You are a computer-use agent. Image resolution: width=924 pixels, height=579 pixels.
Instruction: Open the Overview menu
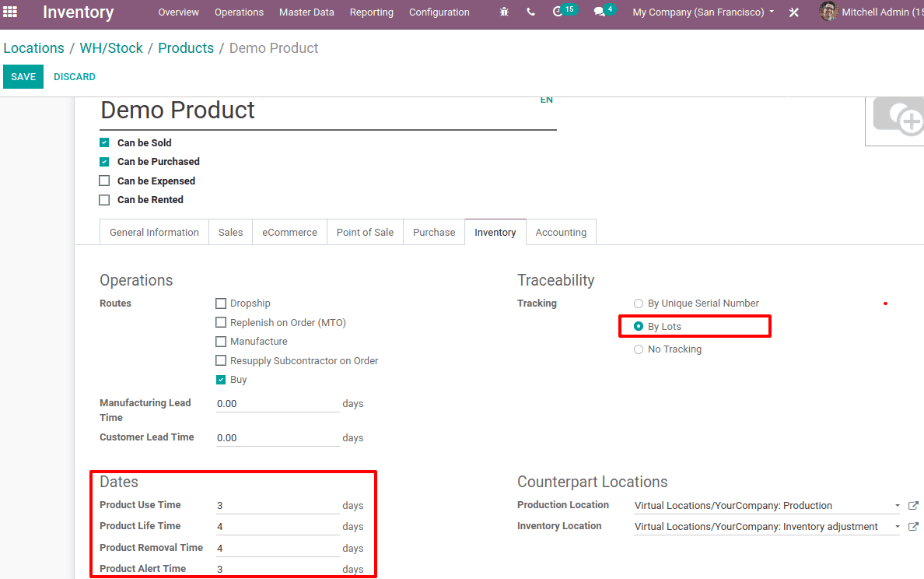pos(179,12)
